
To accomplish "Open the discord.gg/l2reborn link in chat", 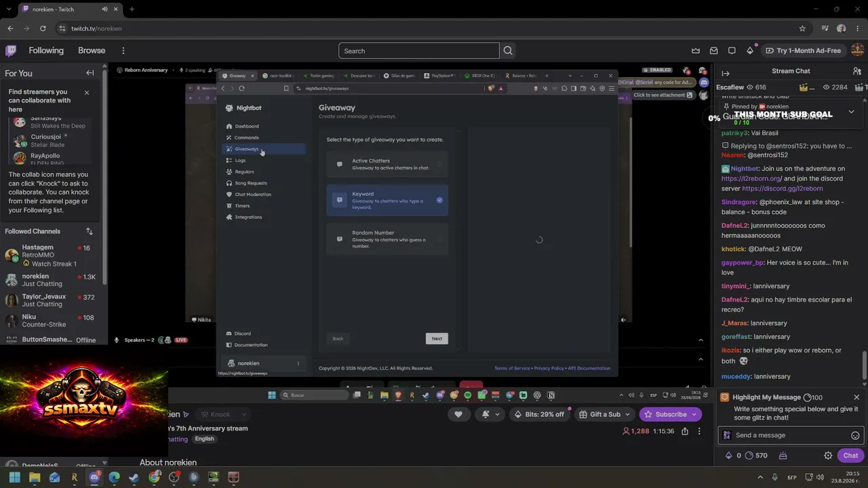I will click(x=783, y=188).
